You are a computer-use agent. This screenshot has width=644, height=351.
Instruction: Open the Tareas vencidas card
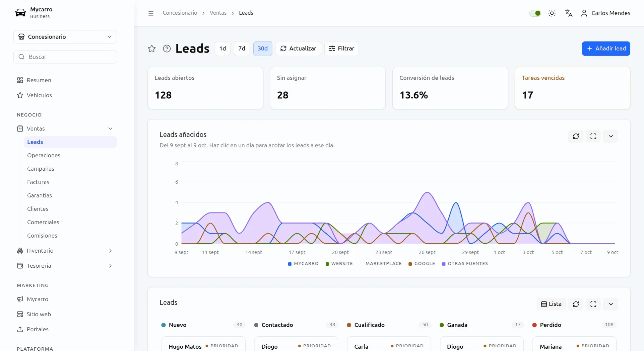click(573, 88)
